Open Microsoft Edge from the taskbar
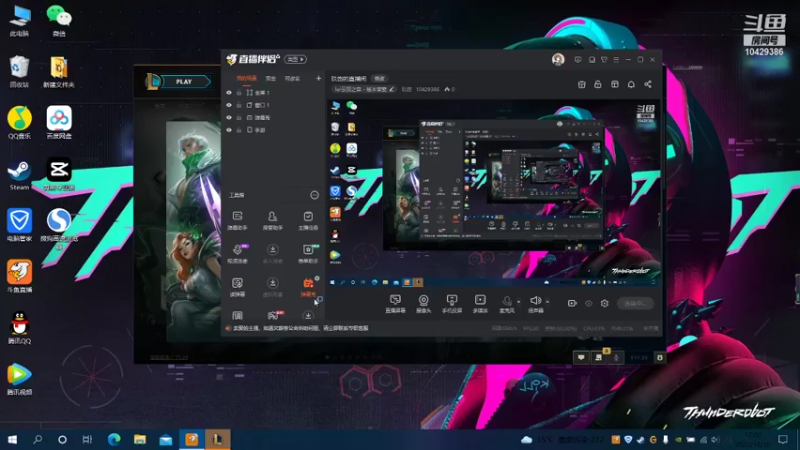800x450 pixels. (114, 439)
